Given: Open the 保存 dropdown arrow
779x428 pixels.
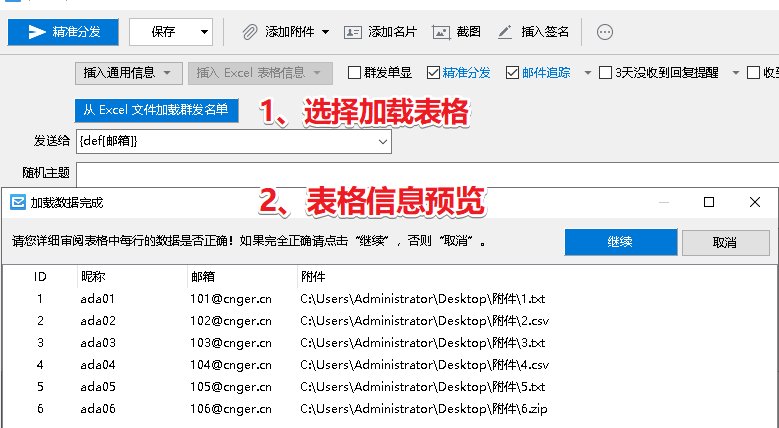Looking at the screenshot, I should pos(204,32).
